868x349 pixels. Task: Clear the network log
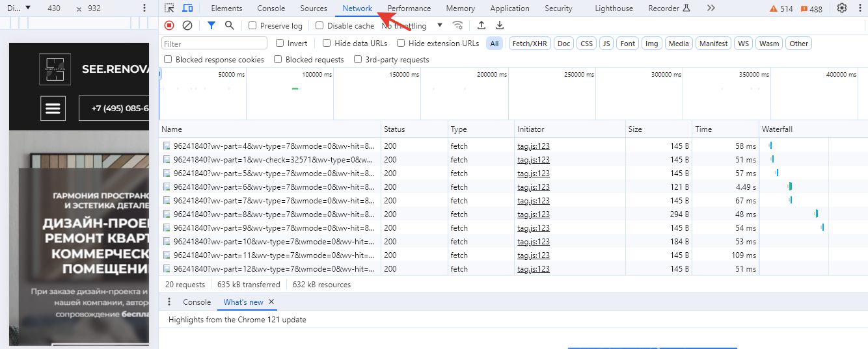(187, 25)
